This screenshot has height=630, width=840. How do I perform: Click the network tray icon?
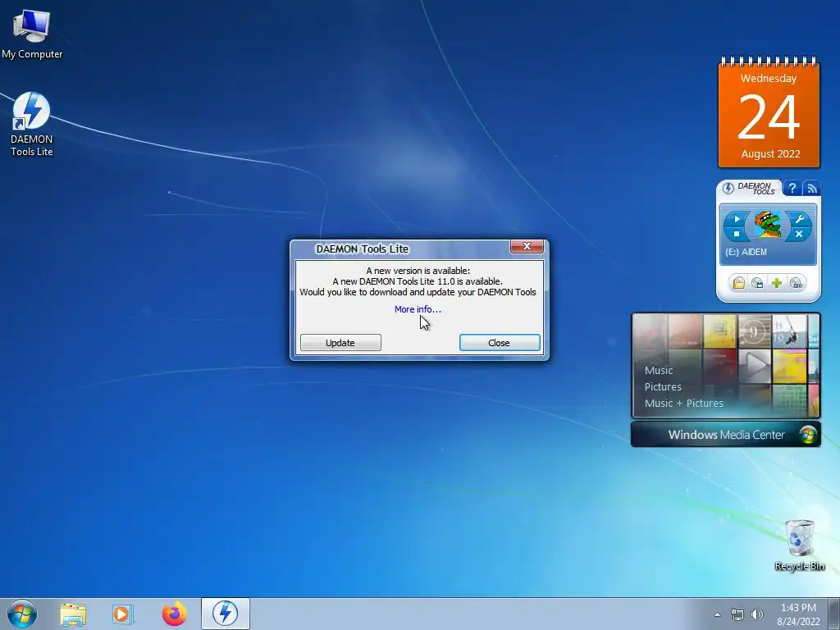[737, 614]
